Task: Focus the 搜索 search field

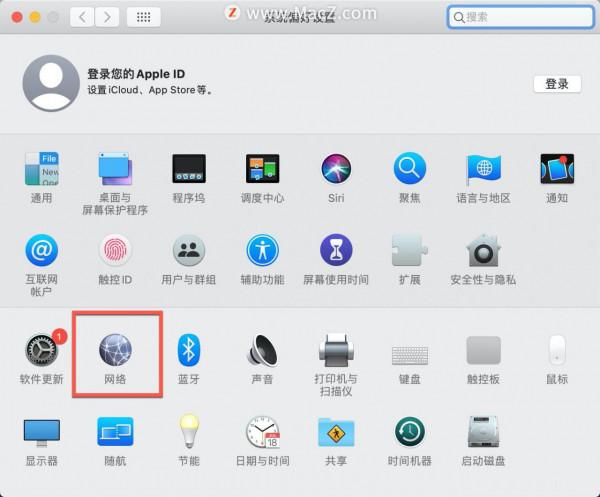Action: click(x=521, y=17)
